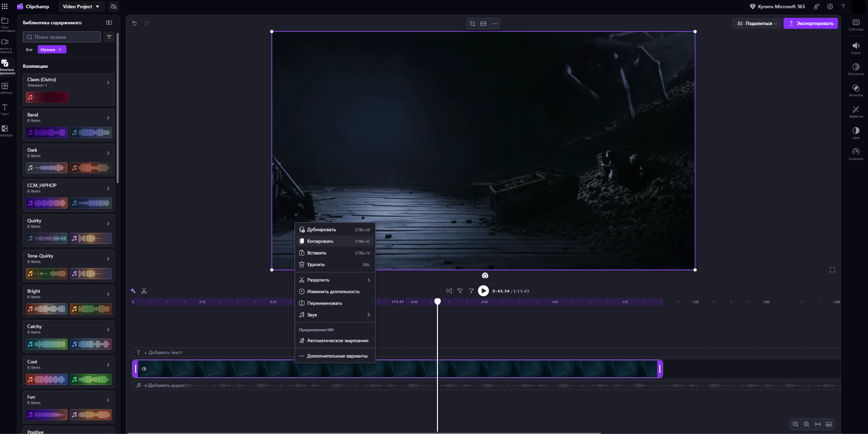Enter fullscreen preview mode

(832, 270)
